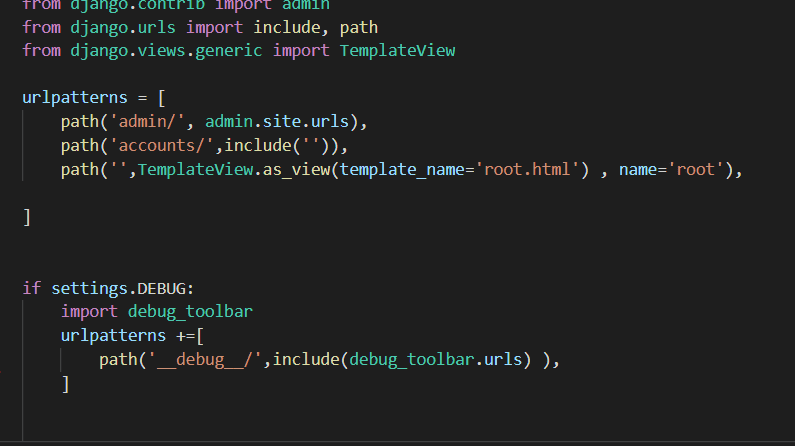Click name='root' argument

(x=671, y=170)
